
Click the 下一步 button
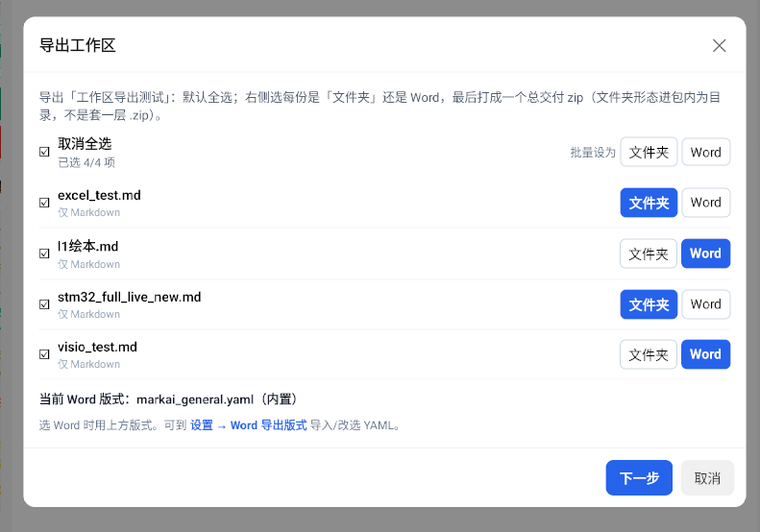[x=639, y=477]
